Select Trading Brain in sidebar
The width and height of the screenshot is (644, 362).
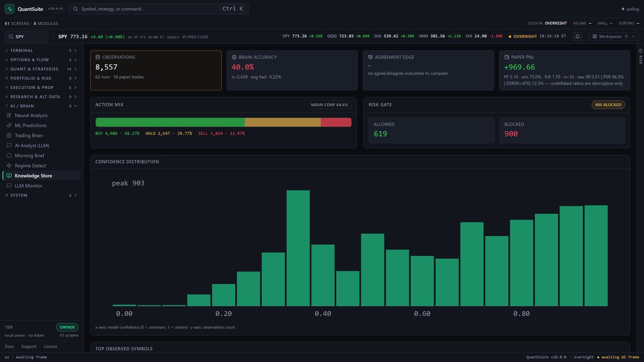tap(41, 136)
